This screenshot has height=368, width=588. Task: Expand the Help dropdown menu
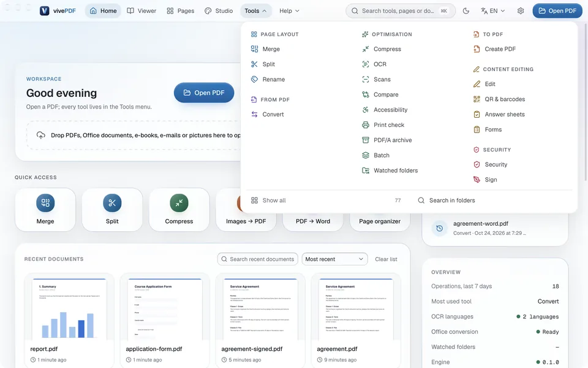click(x=289, y=11)
